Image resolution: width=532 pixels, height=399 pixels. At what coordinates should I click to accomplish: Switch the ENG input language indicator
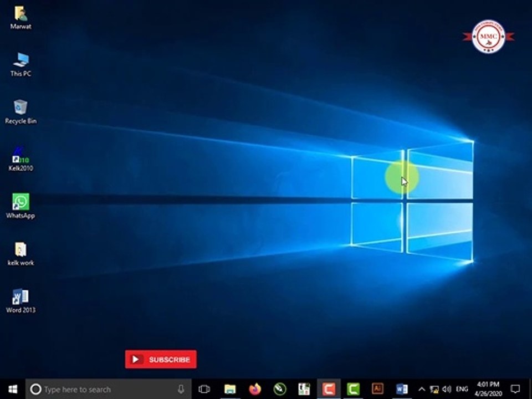coord(462,389)
